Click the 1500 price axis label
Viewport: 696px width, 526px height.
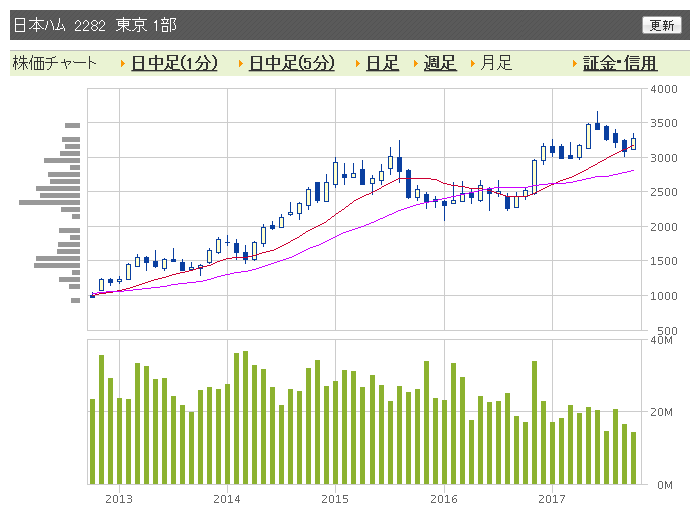[x=664, y=261]
